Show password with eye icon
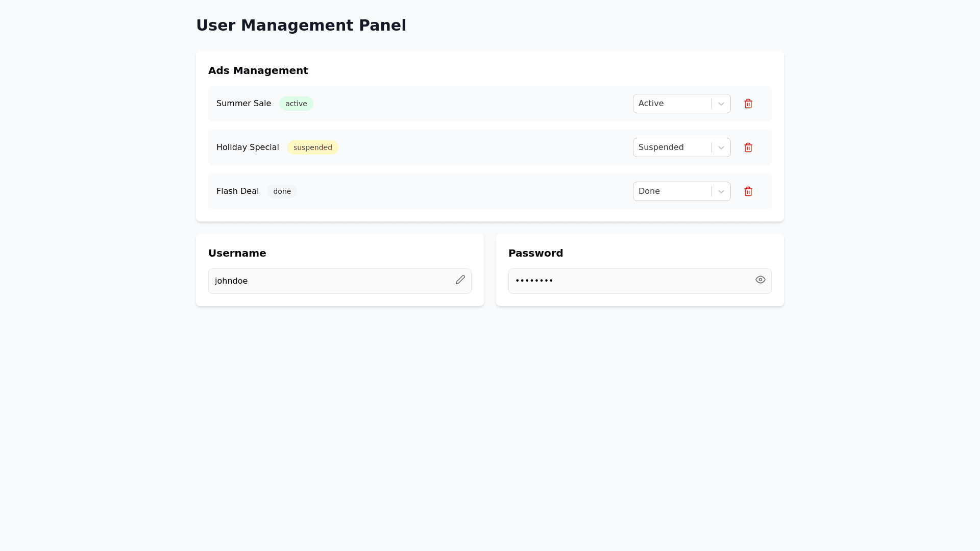Image resolution: width=980 pixels, height=551 pixels. tap(761, 280)
